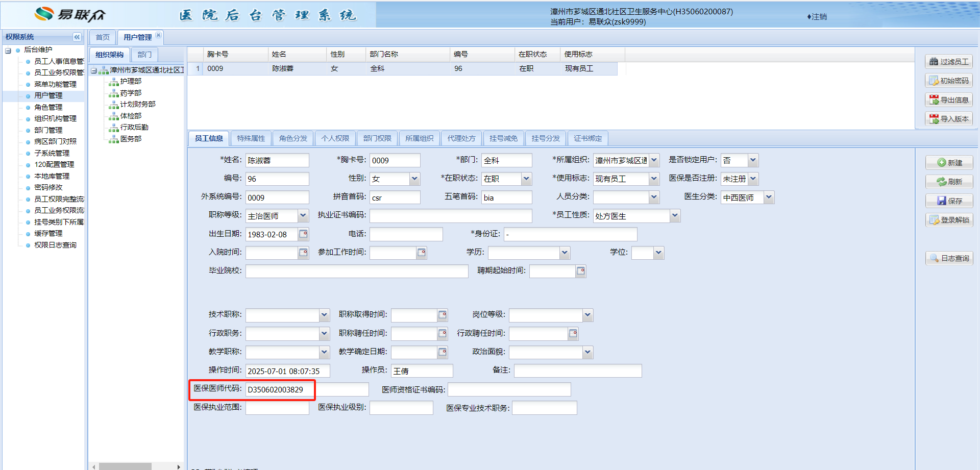The image size is (980, 470).
Task: Click the 计划财务部 department node icon
Action: pyautogui.click(x=114, y=105)
